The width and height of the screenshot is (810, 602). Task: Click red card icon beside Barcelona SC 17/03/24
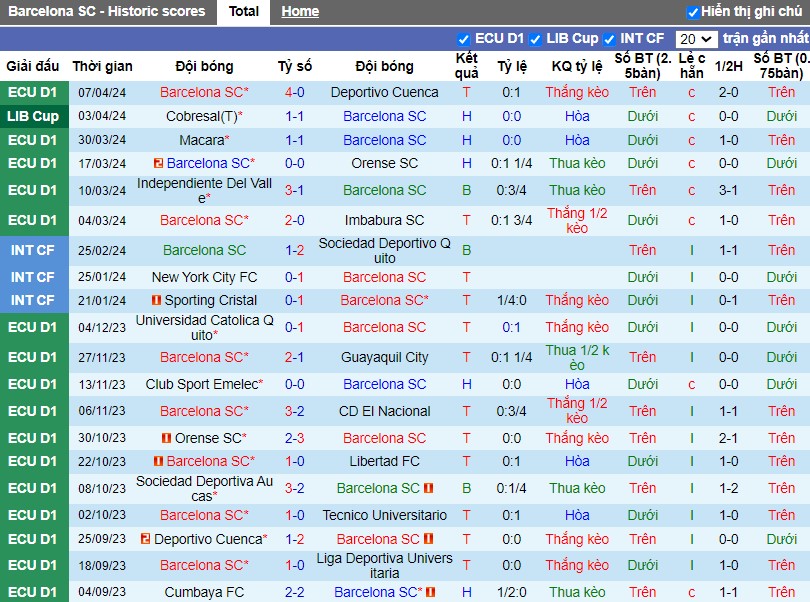(159, 163)
